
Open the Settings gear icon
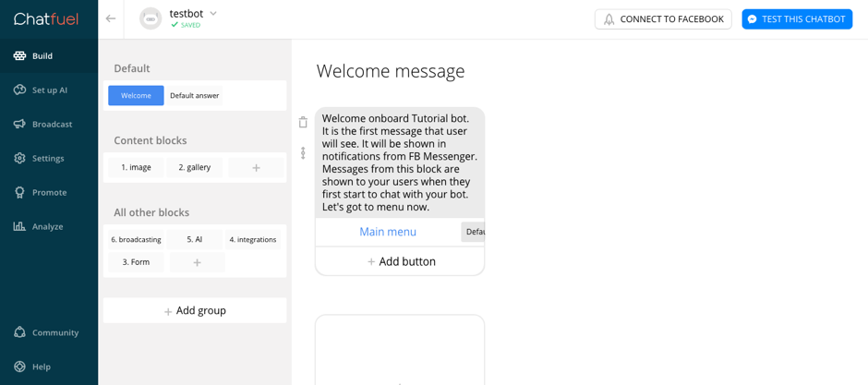[x=19, y=158]
